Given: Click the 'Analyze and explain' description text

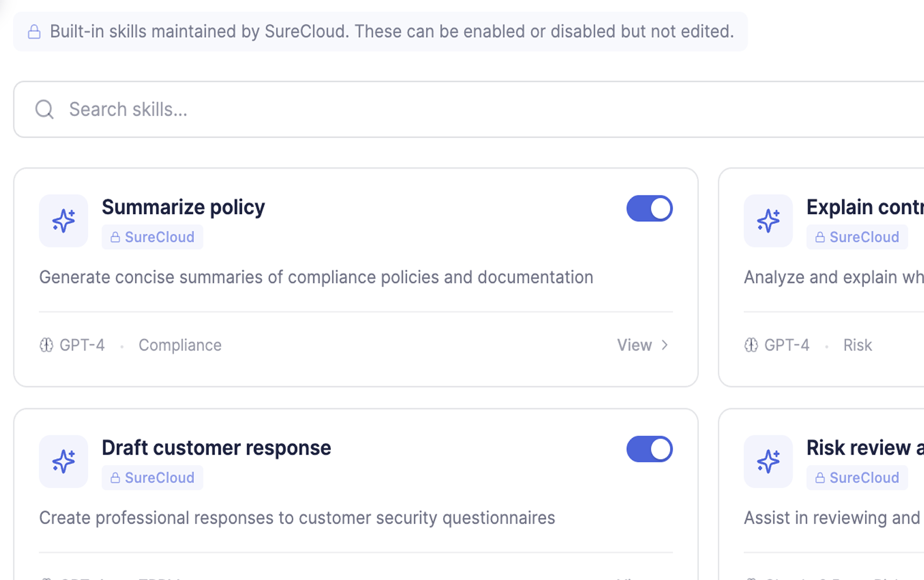Looking at the screenshot, I should (834, 277).
